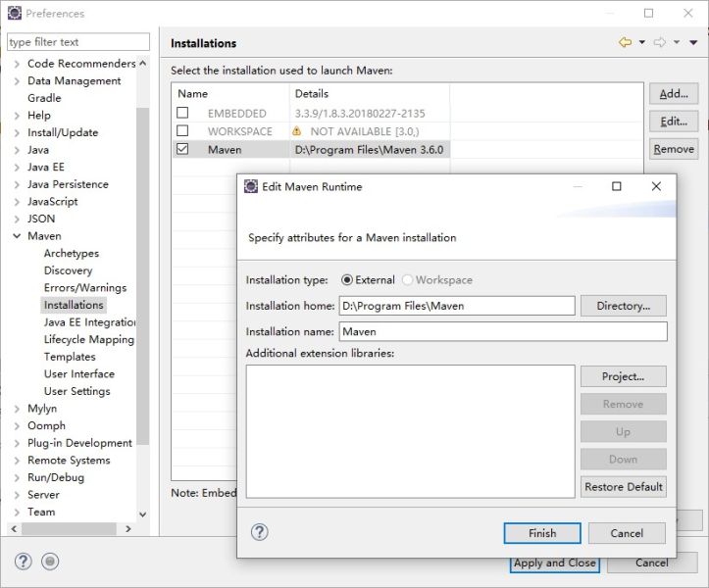Click the Directory... browse button
Image resolution: width=709 pixels, height=588 pixels.
tap(623, 306)
